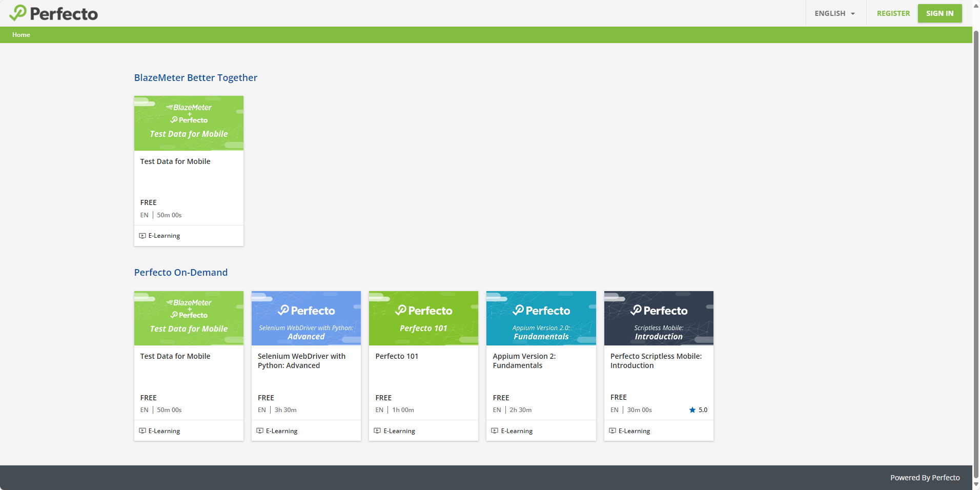The height and width of the screenshot is (490, 980).
Task: Open the English language dropdown
Action: tap(834, 13)
